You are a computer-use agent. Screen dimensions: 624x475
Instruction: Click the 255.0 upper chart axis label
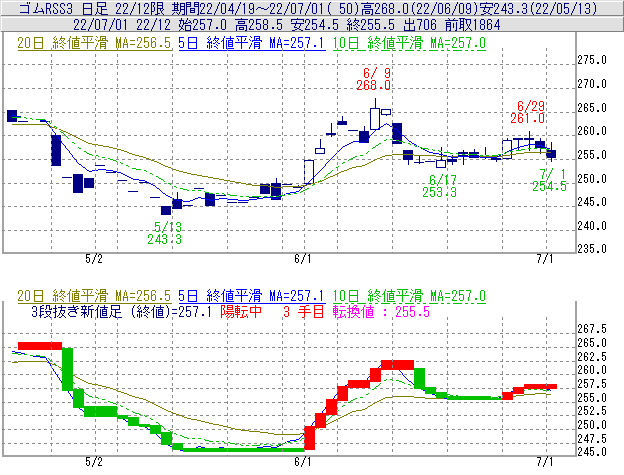[592, 155]
